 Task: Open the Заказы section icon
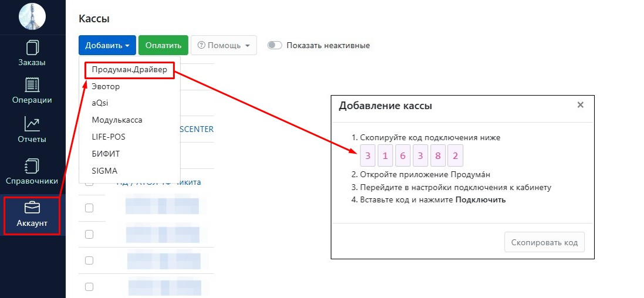(32, 47)
